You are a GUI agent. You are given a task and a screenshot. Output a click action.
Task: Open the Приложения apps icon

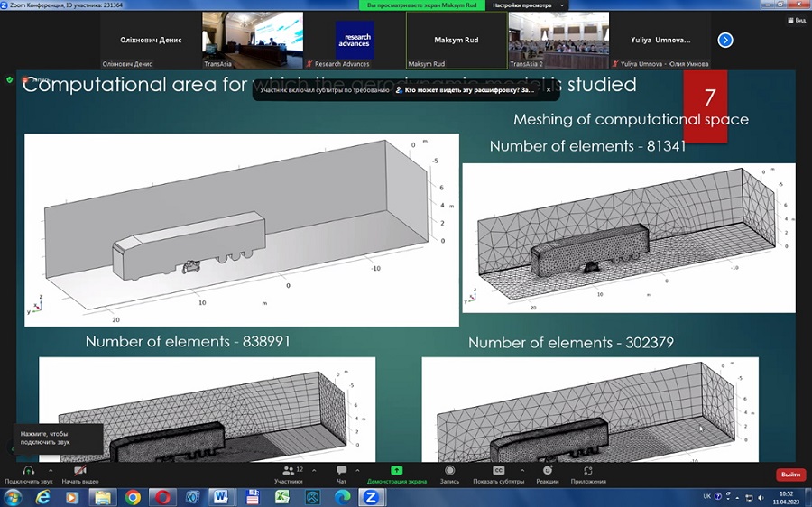click(587, 470)
